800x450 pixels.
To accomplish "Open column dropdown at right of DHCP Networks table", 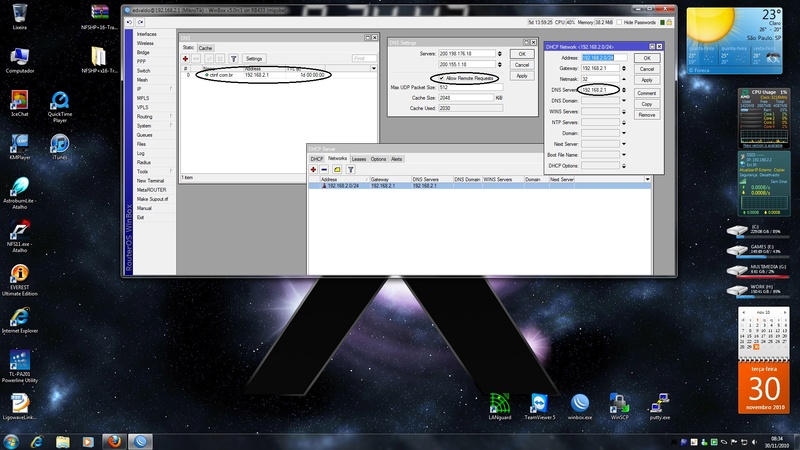I will coord(646,179).
